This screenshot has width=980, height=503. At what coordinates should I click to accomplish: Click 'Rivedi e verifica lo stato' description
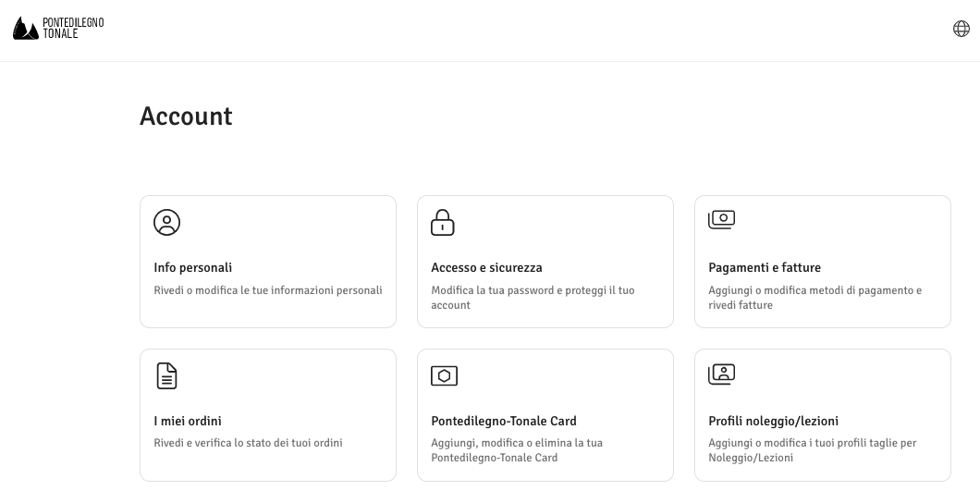click(x=248, y=443)
